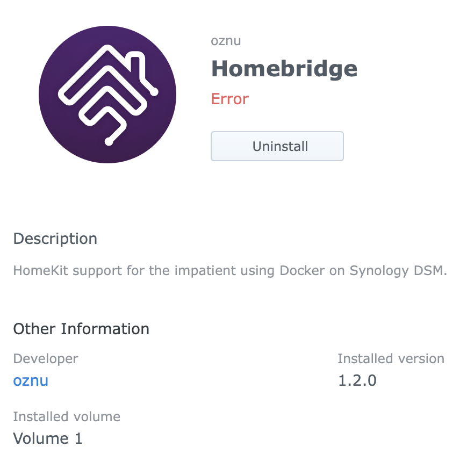Click the Error state indicator under Homebridge
Image resolution: width=474 pixels, height=476 pixels.
tap(229, 99)
